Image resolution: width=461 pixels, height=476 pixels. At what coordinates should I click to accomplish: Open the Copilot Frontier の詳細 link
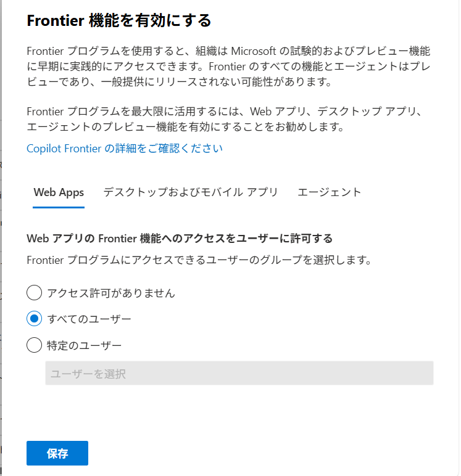(125, 149)
